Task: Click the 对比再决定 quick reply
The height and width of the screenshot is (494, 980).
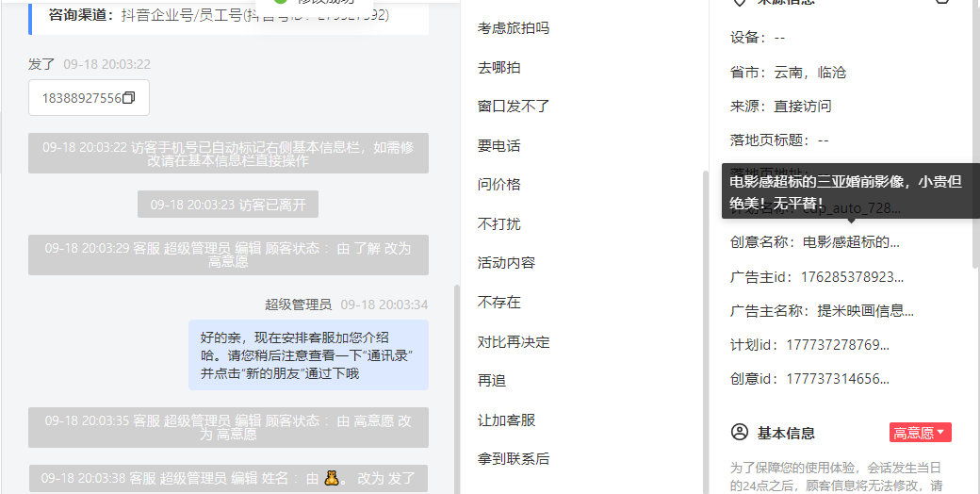Action: (x=514, y=342)
